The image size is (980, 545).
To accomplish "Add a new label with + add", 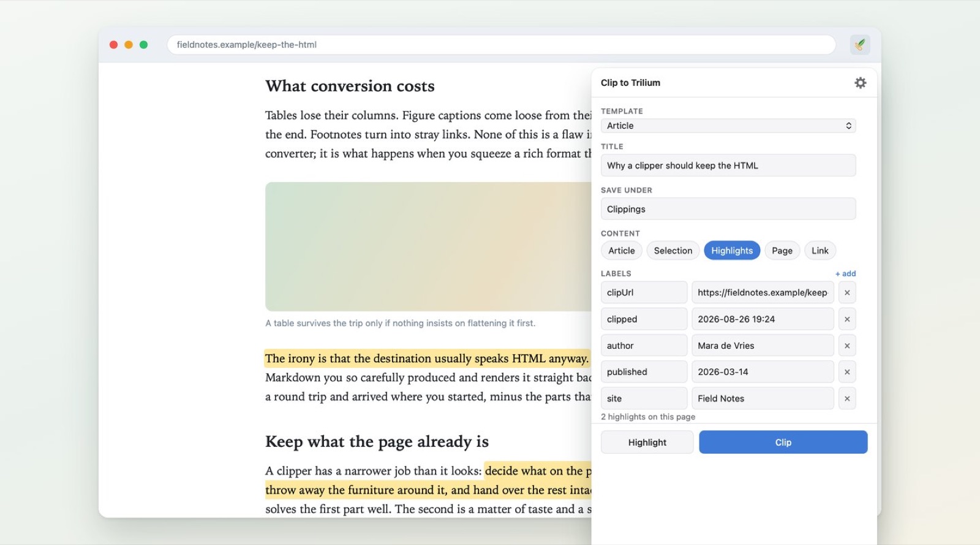I will [x=846, y=273].
